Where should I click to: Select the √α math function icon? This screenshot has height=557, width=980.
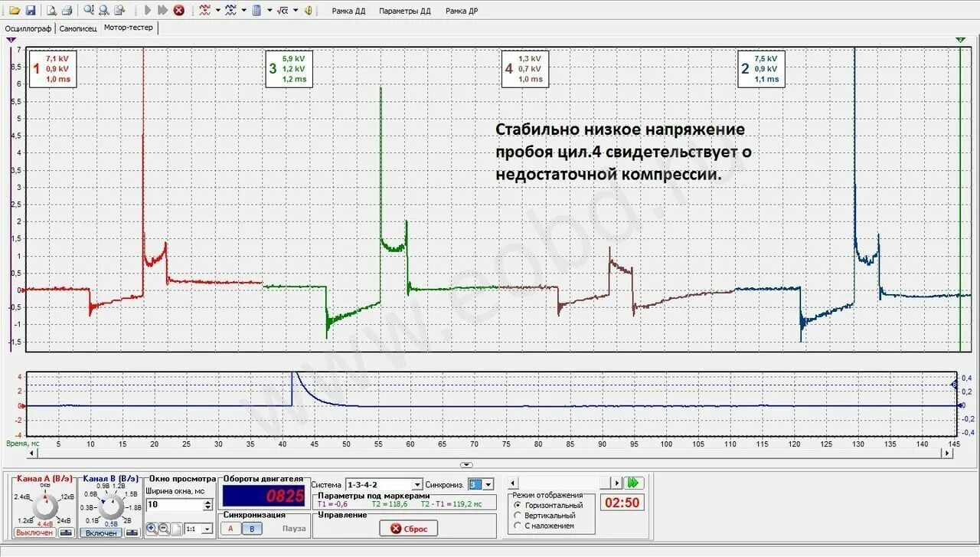coord(282,10)
